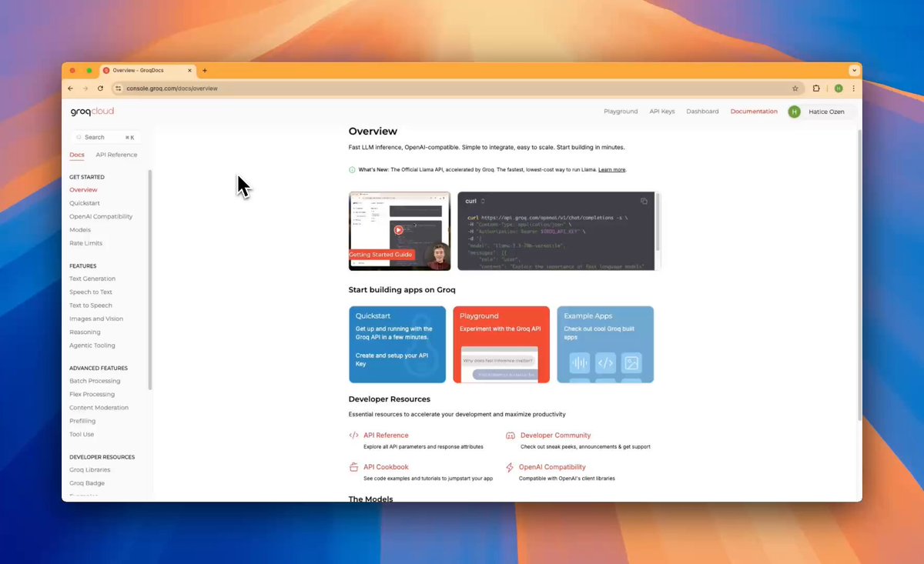This screenshot has width=924, height=564.
Task: Open Chrome profile avatar in the toolbar
Action: (x=839, y=88)
